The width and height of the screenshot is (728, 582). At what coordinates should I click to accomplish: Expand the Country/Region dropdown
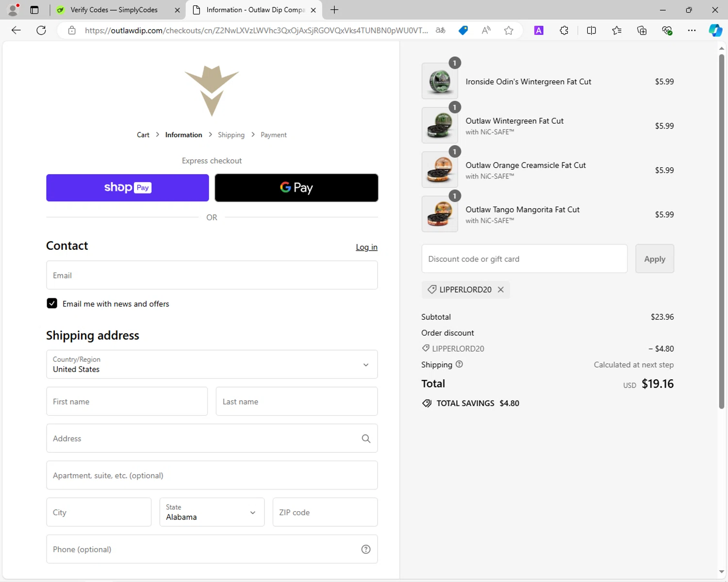(212, 364)
